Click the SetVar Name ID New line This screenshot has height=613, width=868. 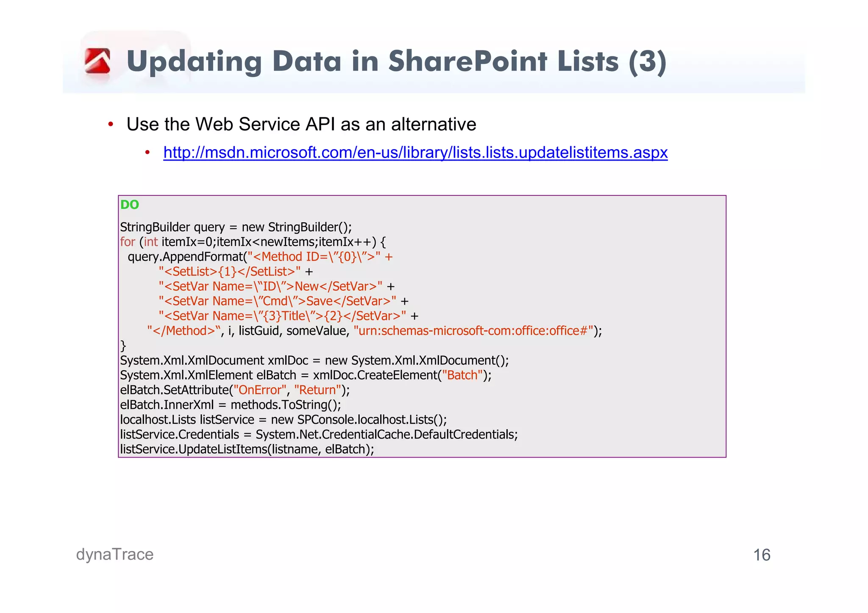[277, 286]
